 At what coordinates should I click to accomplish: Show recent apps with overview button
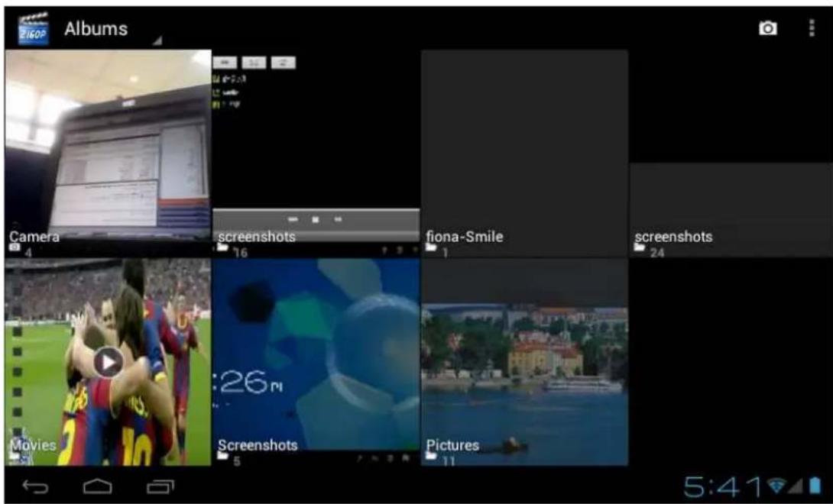(160, 486)
